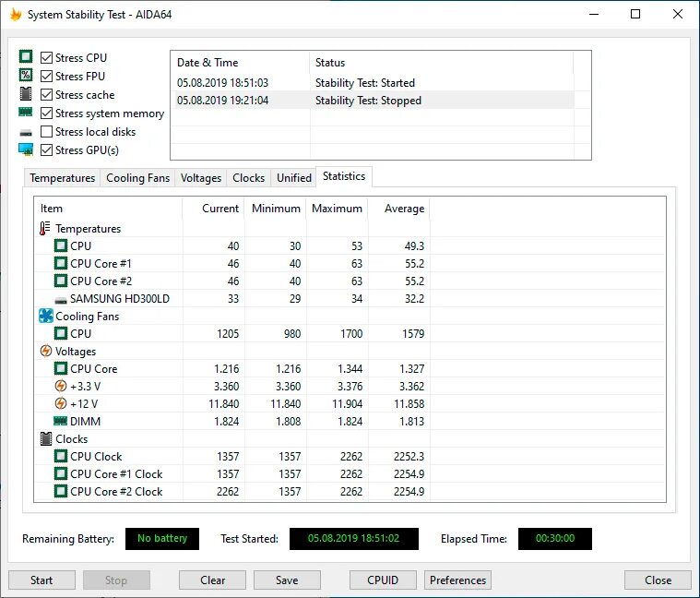This screenshot has height=598, width=700.
Task: Open the Preferences button
Action: pos(457,580)
